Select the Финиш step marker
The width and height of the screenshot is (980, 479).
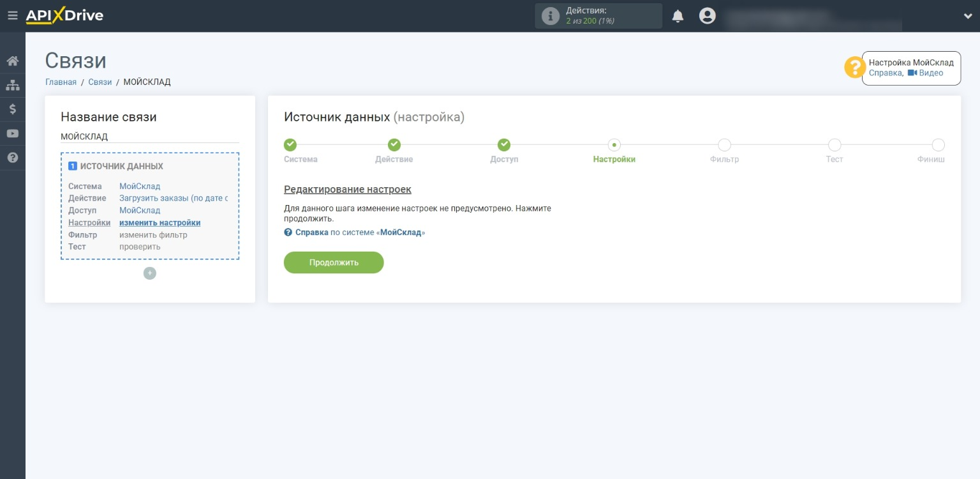point(938,145)
